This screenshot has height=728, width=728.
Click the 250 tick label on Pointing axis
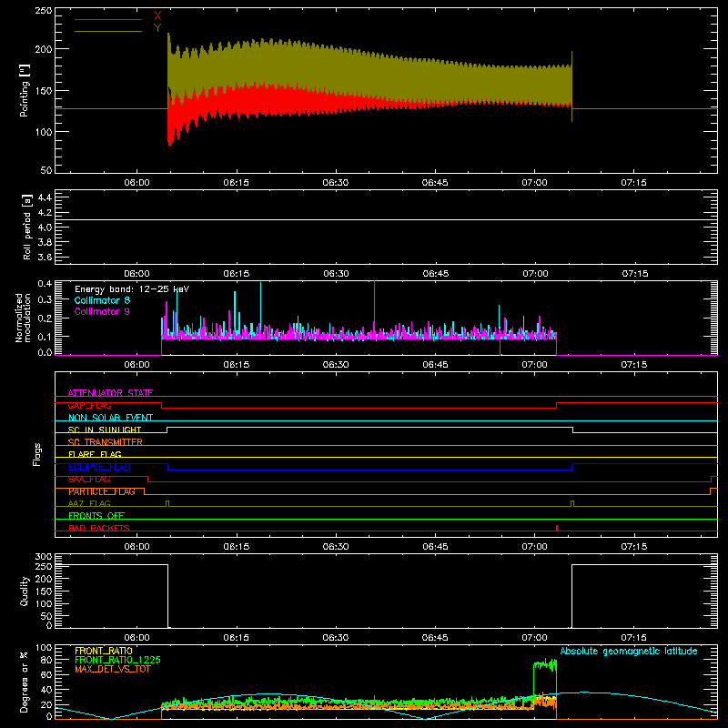(44, 11)
